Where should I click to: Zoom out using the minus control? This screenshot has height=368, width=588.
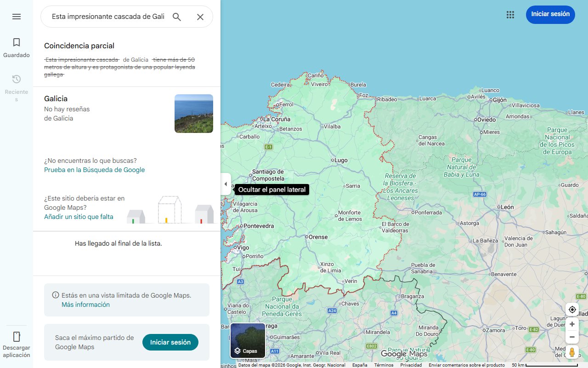click(x=572, y=337)
